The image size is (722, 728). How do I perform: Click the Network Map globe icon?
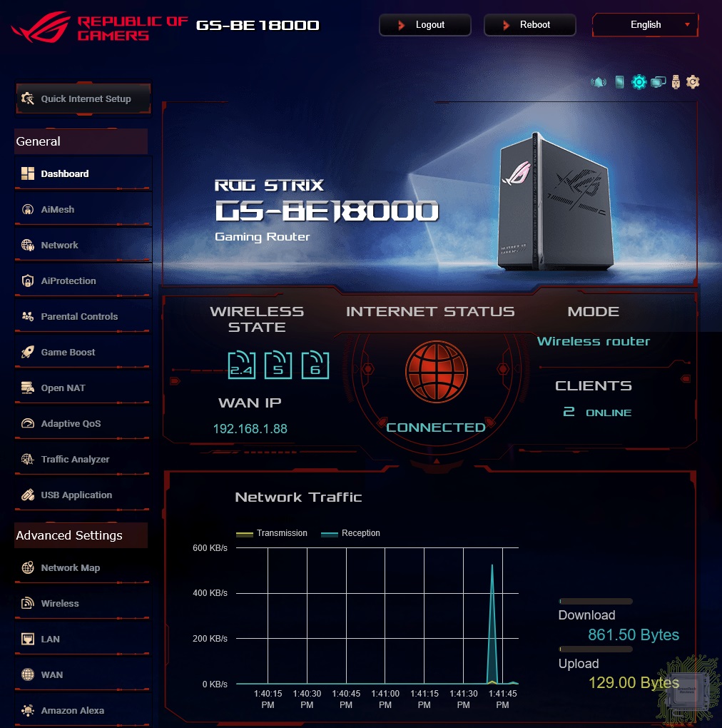pyautogui.click(x=28, y=567)
